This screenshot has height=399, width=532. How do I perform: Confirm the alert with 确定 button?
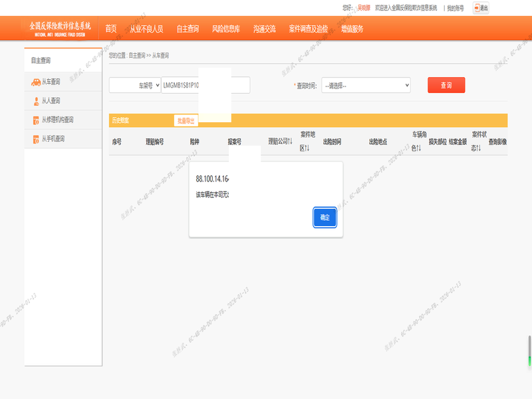325,217
